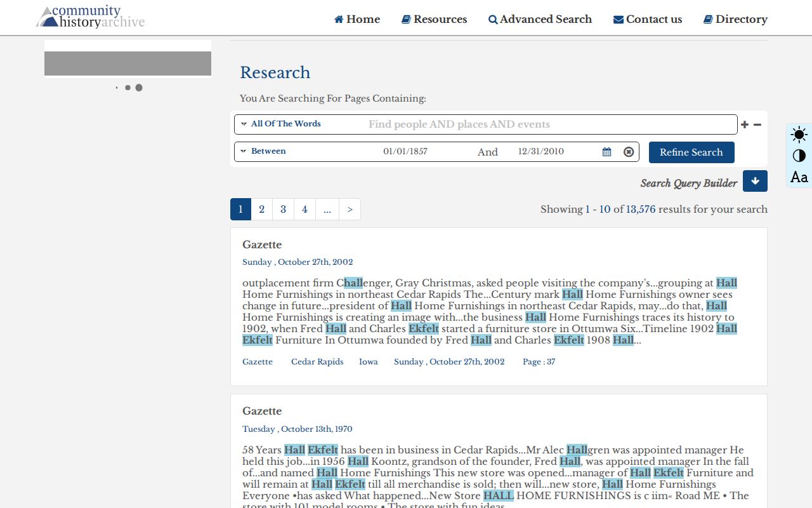Open the Resources menu item
Viewport: 812px width, 508px height.
click(x=435, y=19)
